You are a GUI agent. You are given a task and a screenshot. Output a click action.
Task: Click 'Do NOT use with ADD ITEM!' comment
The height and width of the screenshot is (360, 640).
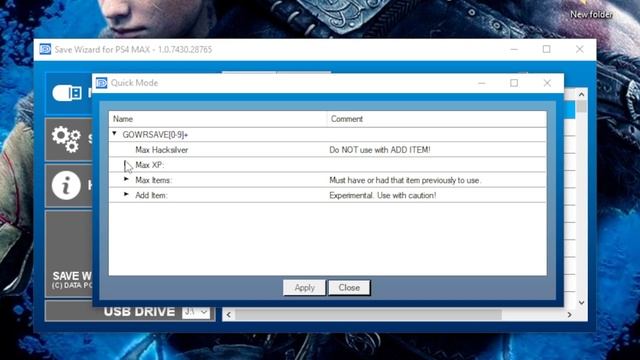pyautogui.click(x=380, y=150)
